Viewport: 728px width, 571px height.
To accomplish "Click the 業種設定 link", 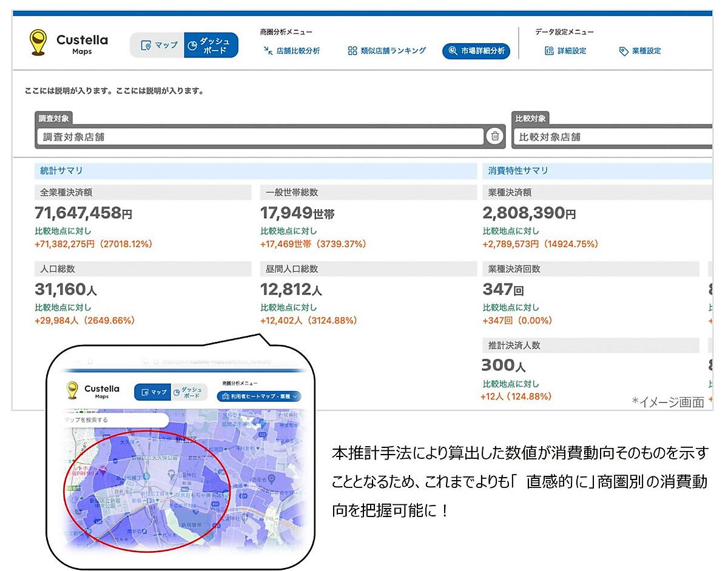I will point(646,51).
